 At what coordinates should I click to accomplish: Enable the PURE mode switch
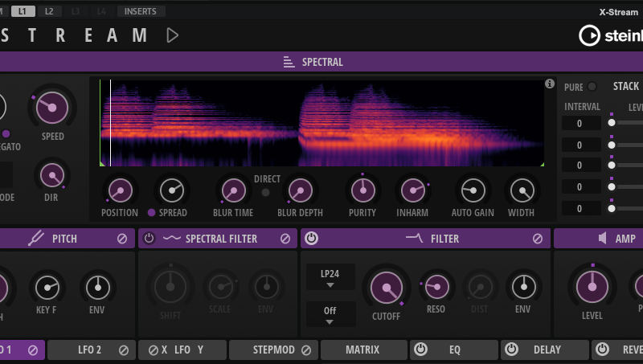(592, 87)
